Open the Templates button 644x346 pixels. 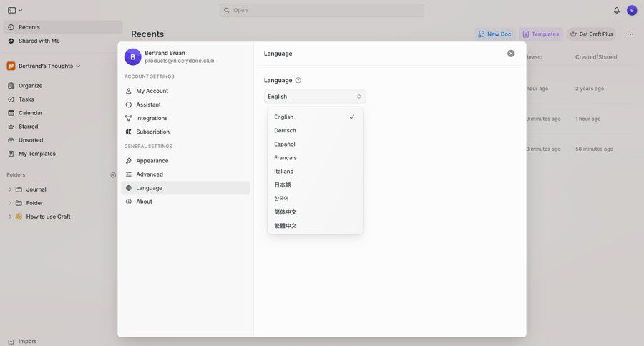[x=541, y=34]
